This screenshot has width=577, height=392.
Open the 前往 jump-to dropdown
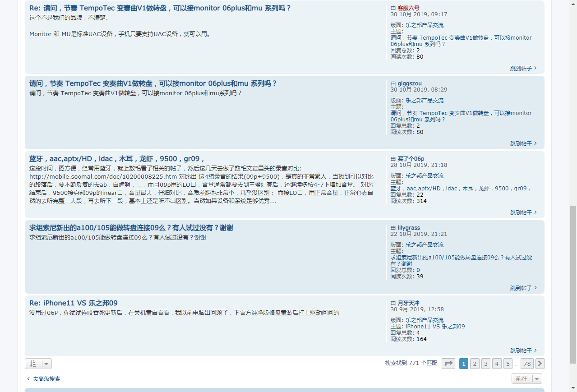[526, 378]
